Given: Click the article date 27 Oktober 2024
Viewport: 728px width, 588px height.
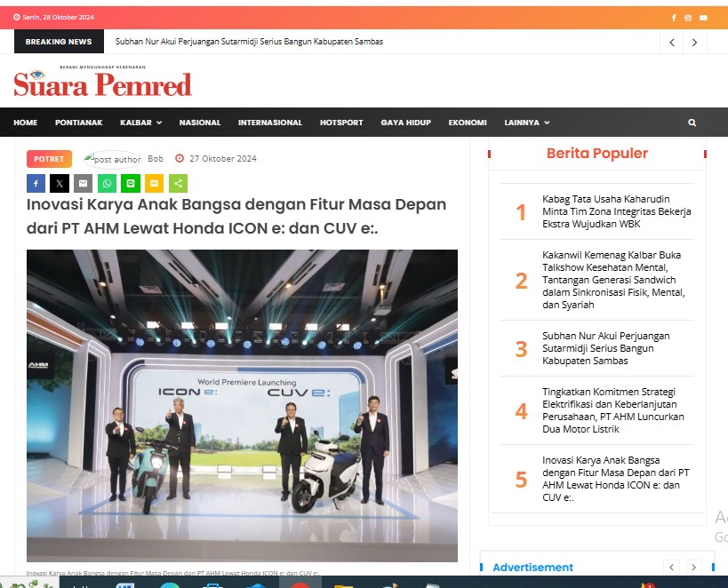Looking at the screenshot, I should (x=223, y=159).
